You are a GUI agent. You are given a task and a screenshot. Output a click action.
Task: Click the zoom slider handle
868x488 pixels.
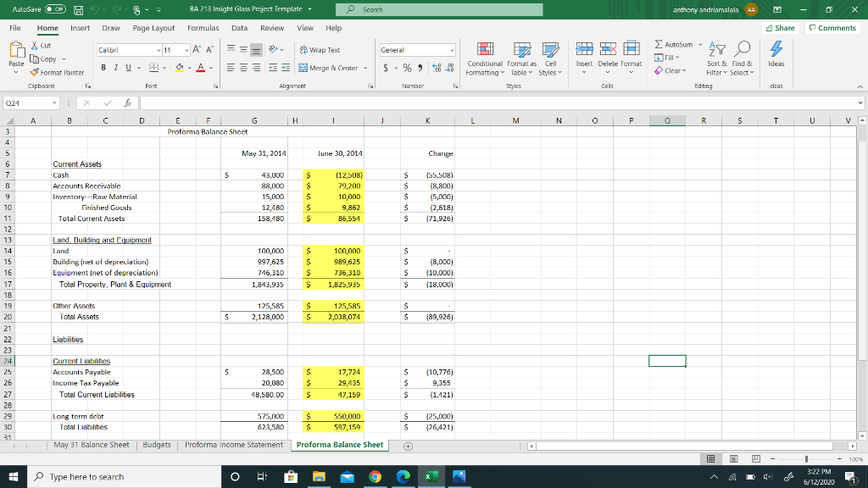coord(807,458)
